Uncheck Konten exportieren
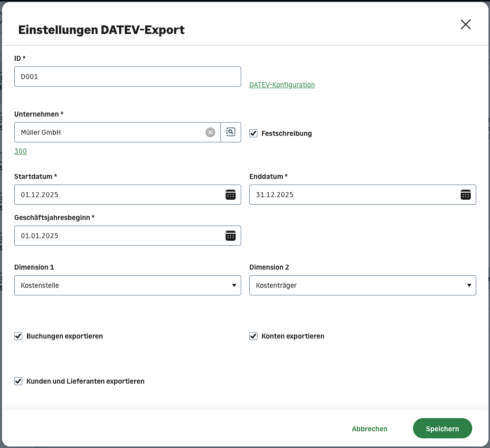The image size is (490, 448). [253, 336]
